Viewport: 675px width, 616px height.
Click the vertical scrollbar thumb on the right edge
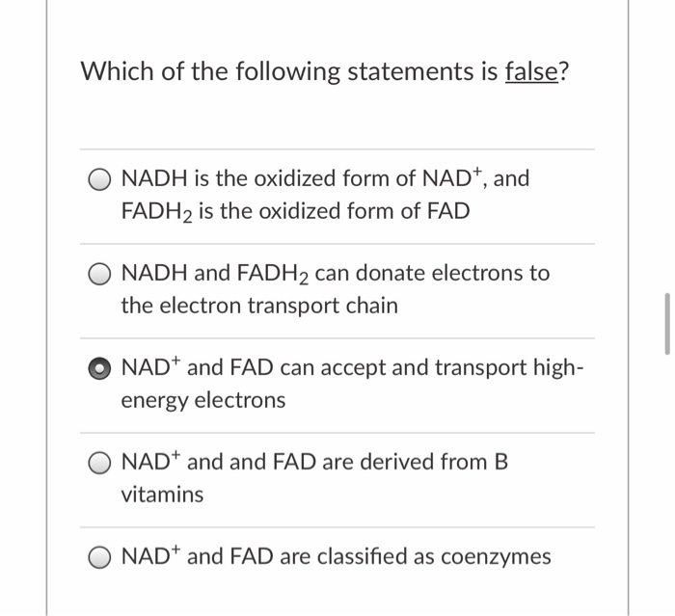(667, 324)
